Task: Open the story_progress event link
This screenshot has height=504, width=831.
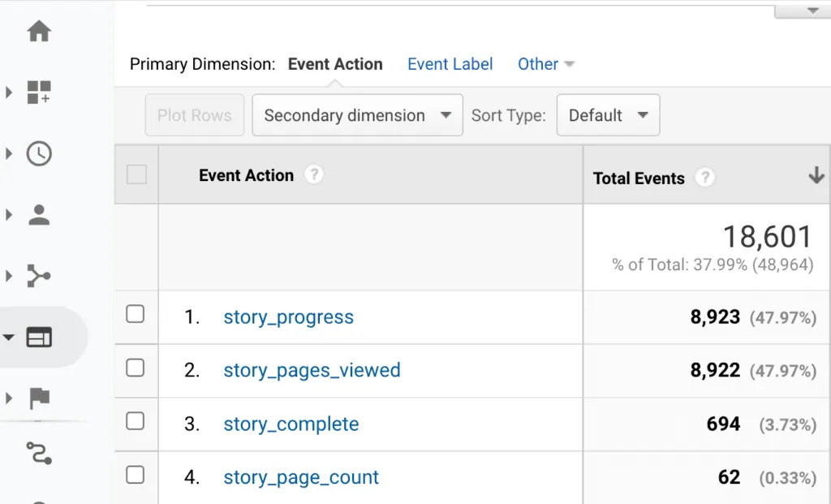Action: [288, 317]
